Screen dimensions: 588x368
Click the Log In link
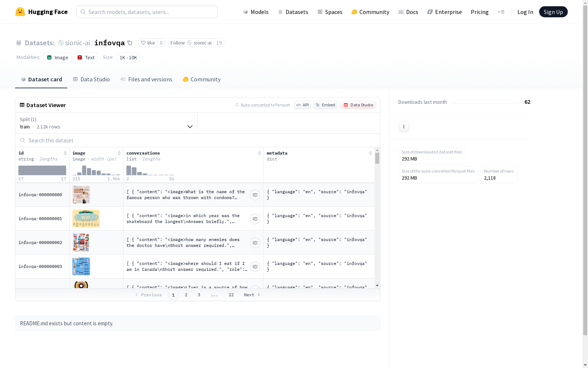[525, 12]
